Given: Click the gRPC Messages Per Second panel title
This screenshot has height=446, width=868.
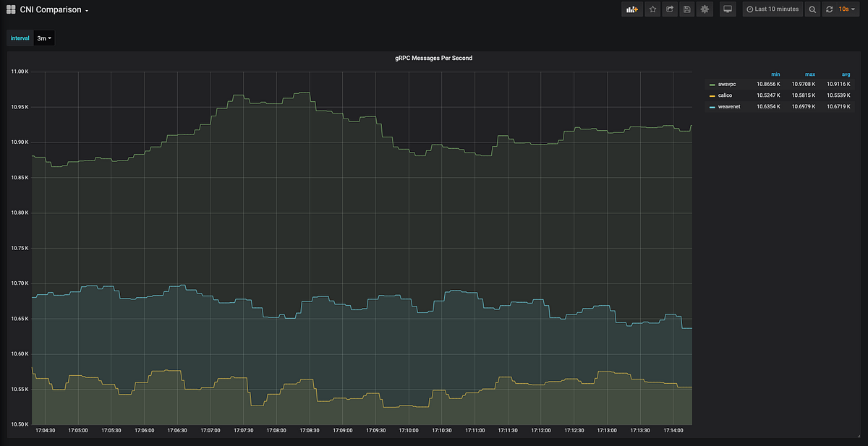Looking at the screenshot, I should pos(433,58).
